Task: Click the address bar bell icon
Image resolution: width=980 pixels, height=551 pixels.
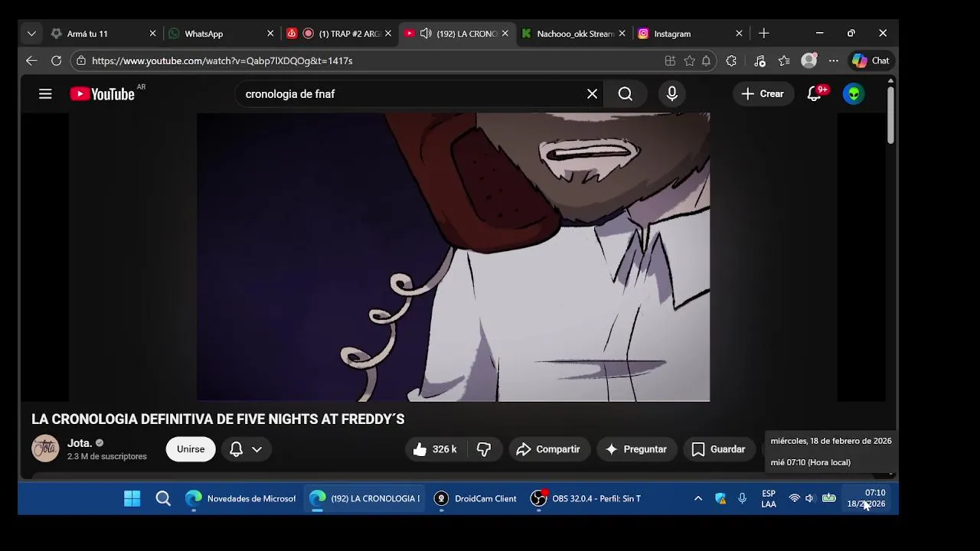Action: coord(706,60)
